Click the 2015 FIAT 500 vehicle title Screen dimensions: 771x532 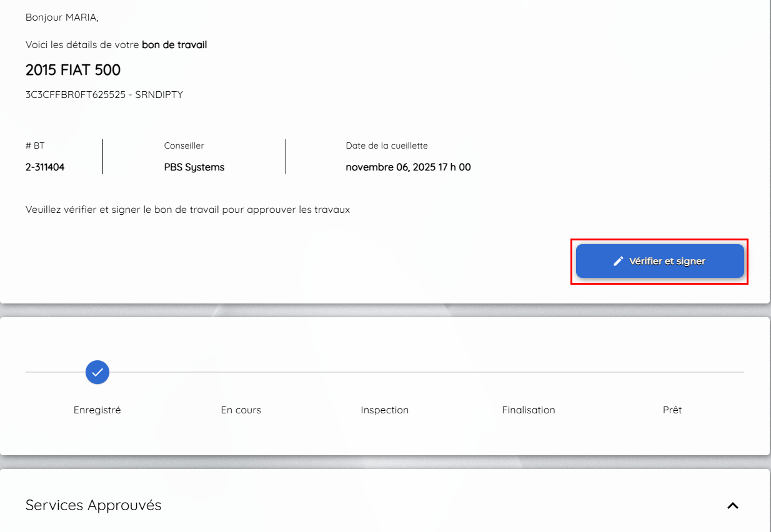point(73,70)
